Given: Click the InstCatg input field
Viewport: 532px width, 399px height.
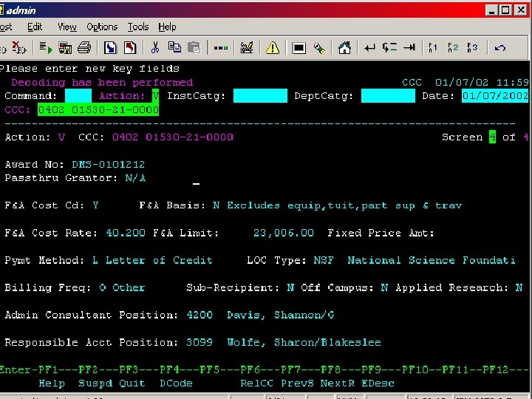Looking at the screenshot, I should point(260,95).
